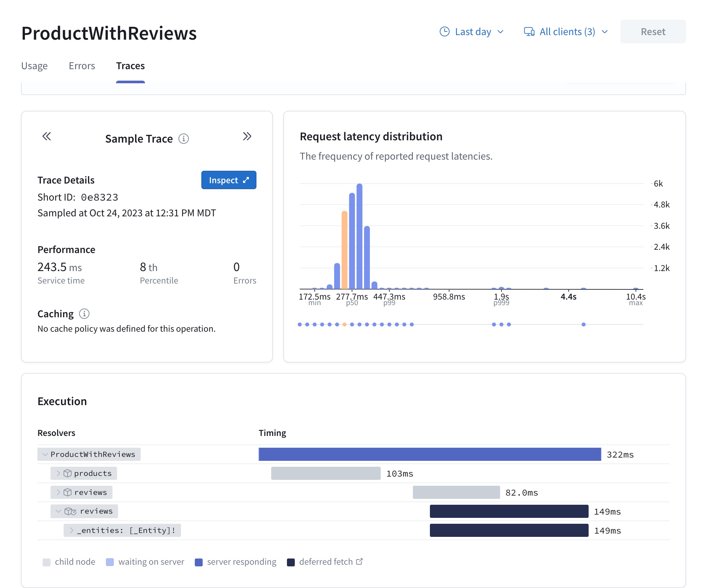Switch to the Errors tab
The height and width of the screenshot is (588, 707).
tap(82, 66)
